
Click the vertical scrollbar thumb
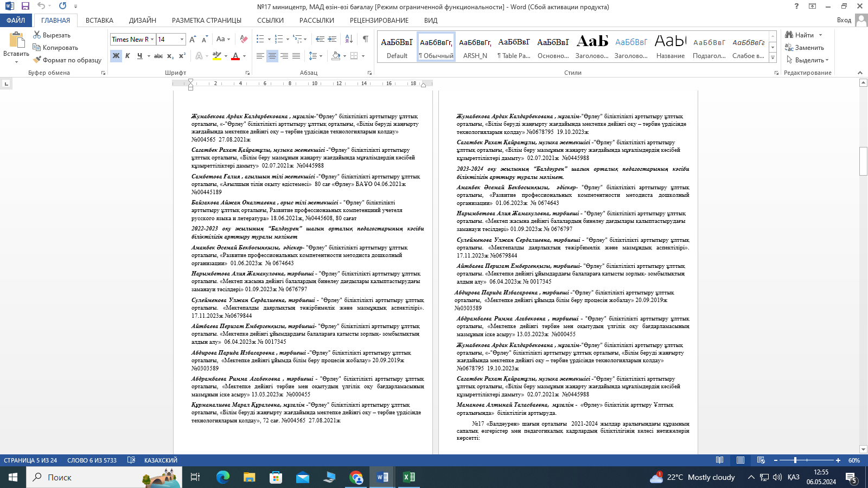[863, 161]
